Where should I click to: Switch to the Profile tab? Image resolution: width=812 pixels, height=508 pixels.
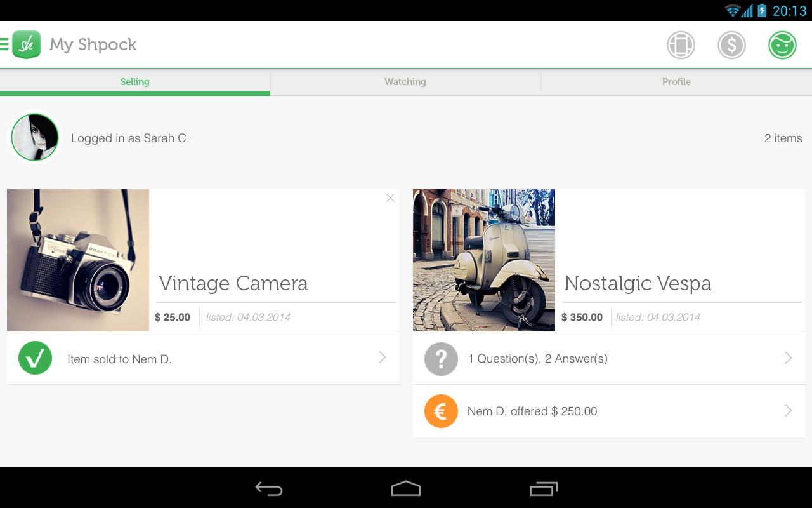pos(676,81)
